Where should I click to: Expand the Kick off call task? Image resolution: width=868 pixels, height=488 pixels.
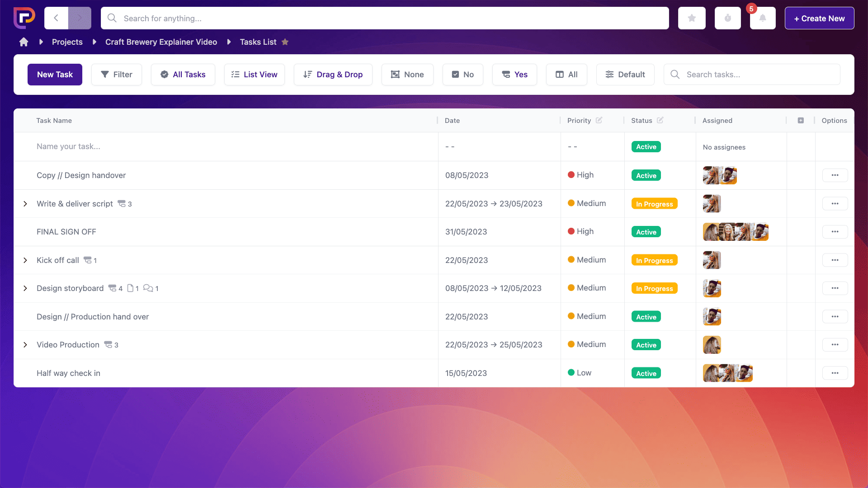click(25, 260)
